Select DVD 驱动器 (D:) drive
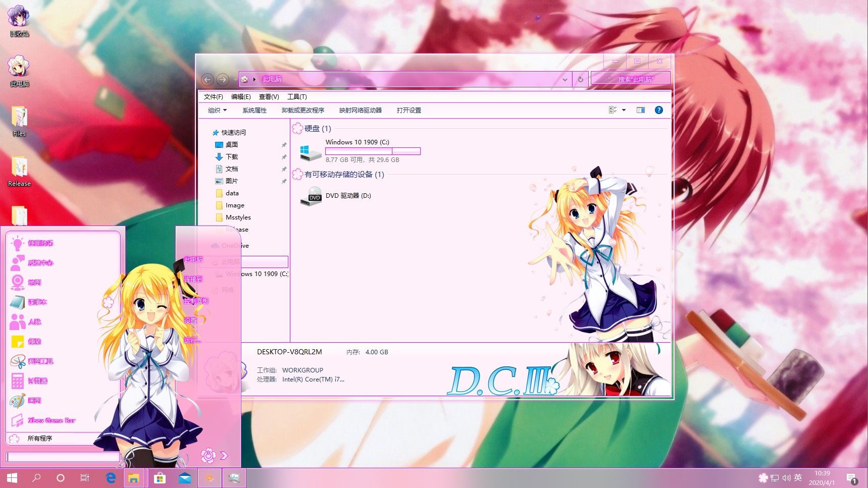This screenshot has height=488, width=868. point(336,196)
